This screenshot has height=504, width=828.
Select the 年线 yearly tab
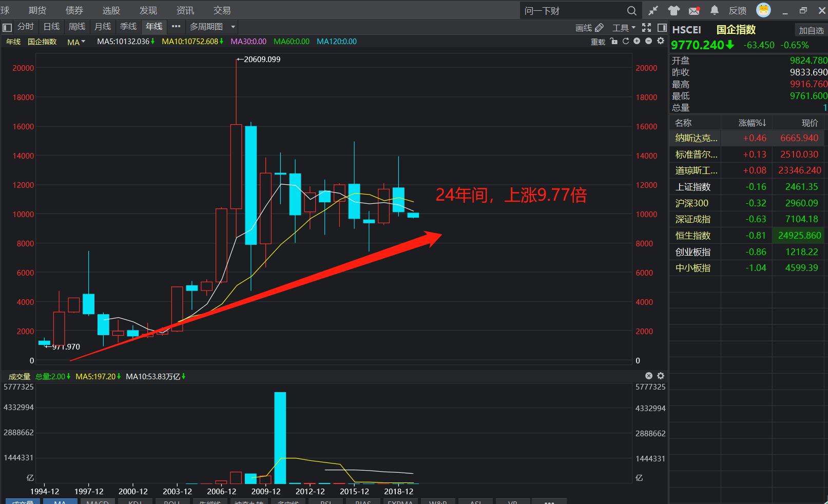(x=154, y=27)
